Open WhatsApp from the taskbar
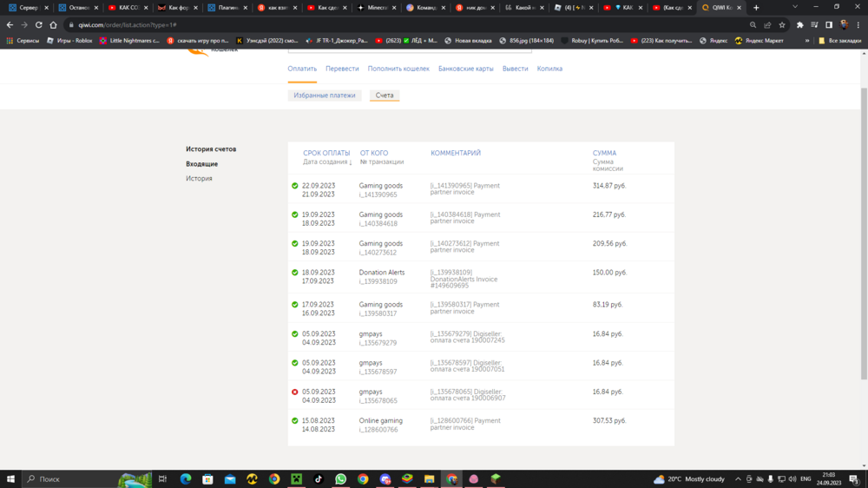 click(x=340, y=479)
